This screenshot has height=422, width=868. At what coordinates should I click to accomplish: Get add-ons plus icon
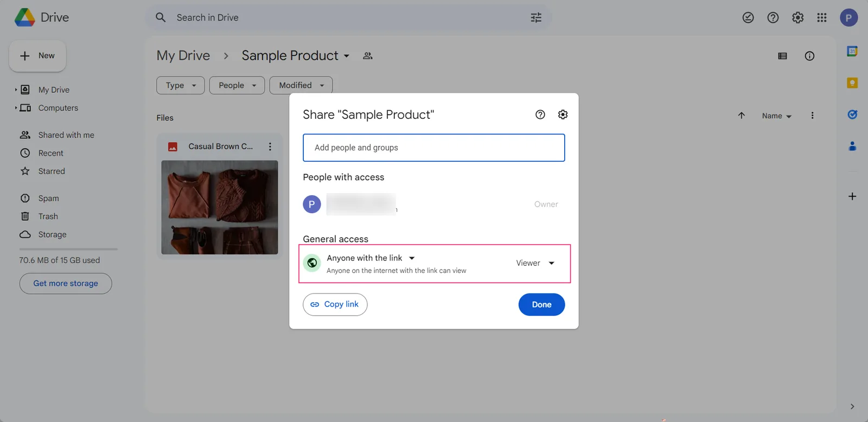coord(852,196)
